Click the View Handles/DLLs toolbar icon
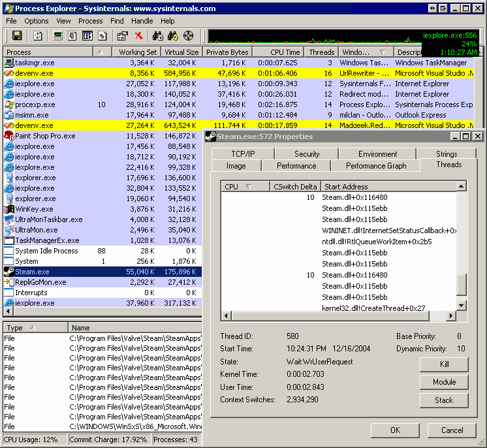The image size is (487, 448). (102, 36)
